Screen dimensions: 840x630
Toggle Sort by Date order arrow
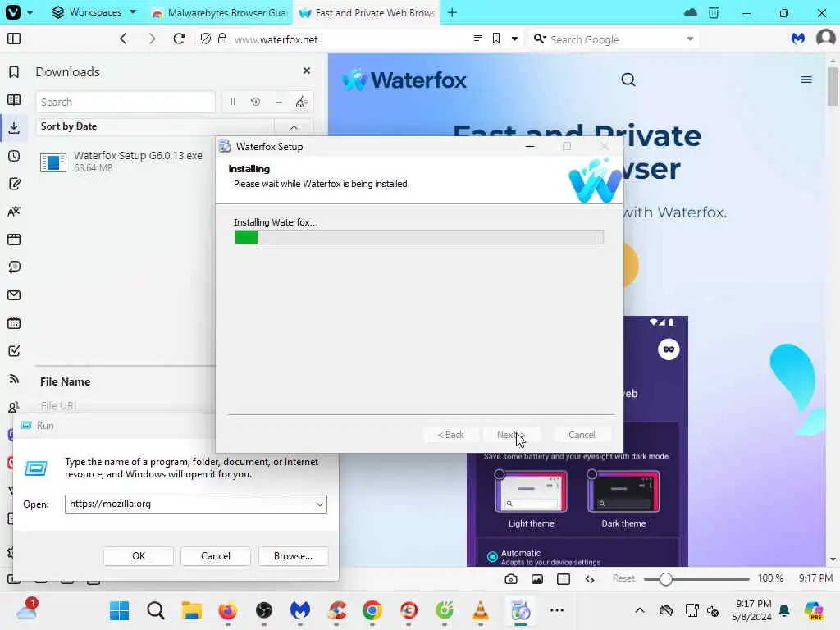pyautogui.click(x=294, y=127)
